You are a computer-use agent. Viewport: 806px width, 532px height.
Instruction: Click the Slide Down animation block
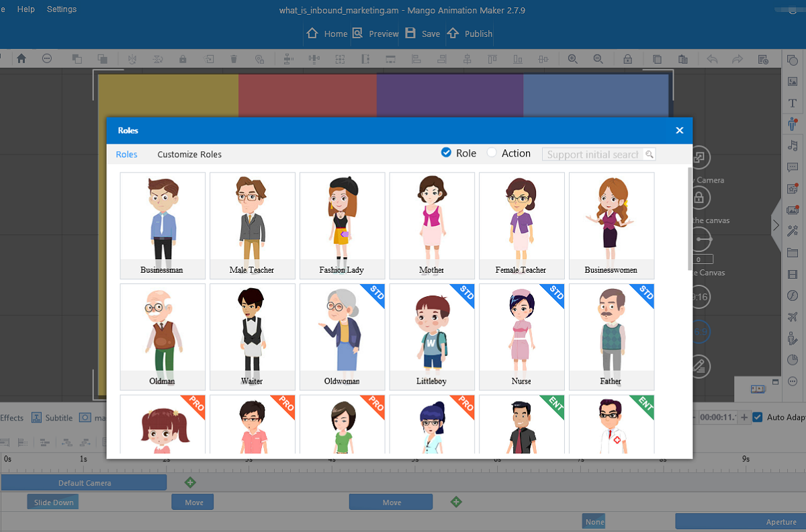(x=53, y=502)
